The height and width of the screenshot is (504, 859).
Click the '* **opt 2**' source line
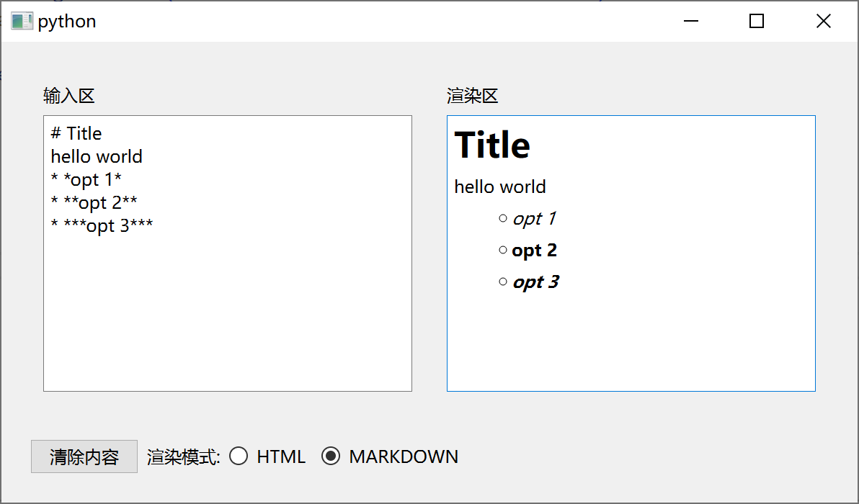tap(94, 202)
